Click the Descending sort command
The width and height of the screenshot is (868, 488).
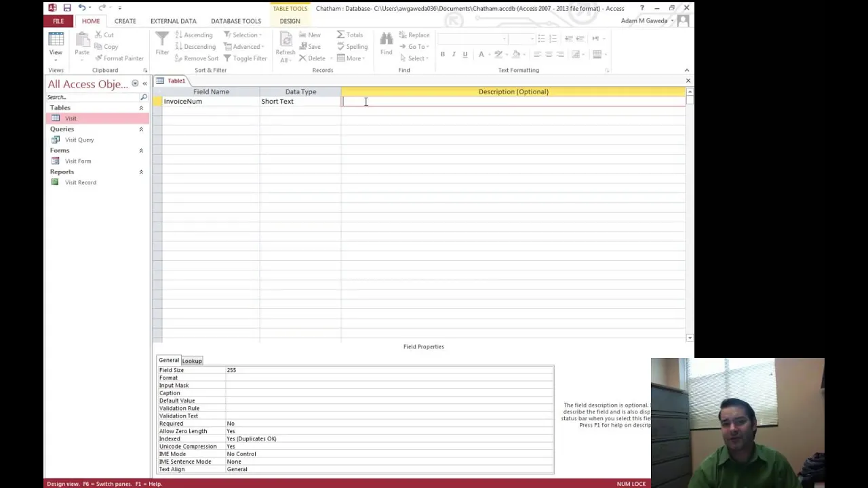(x=195, y=47)
